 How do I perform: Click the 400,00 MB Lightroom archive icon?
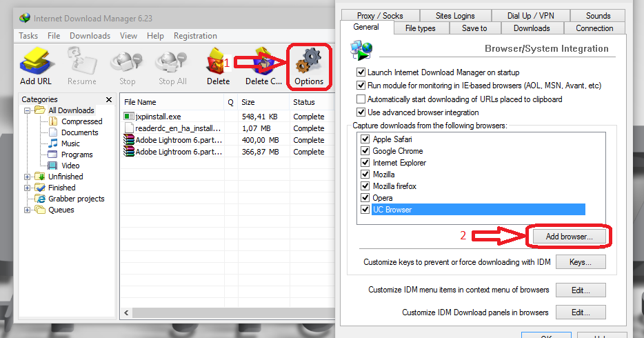[x=129, y=139]
